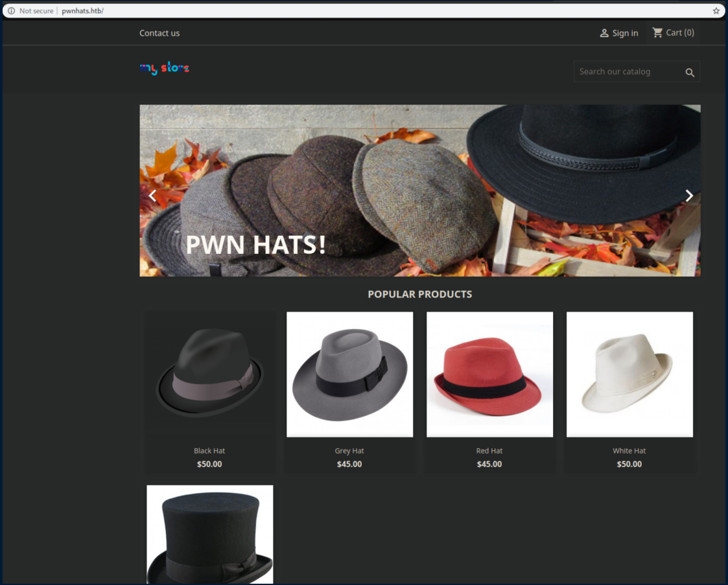728x585 pixels.
Task: Click the Not secure info icon
Action: pos(11,11)
